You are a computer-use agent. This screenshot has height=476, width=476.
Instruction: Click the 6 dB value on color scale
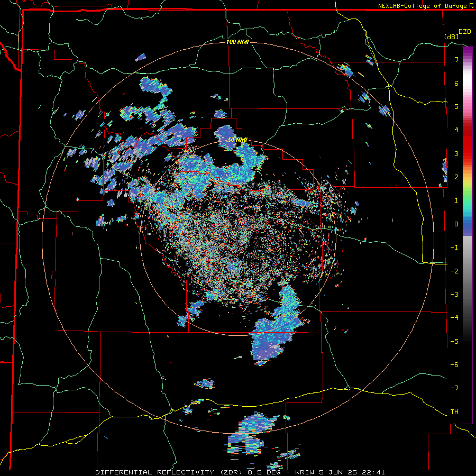456,83
